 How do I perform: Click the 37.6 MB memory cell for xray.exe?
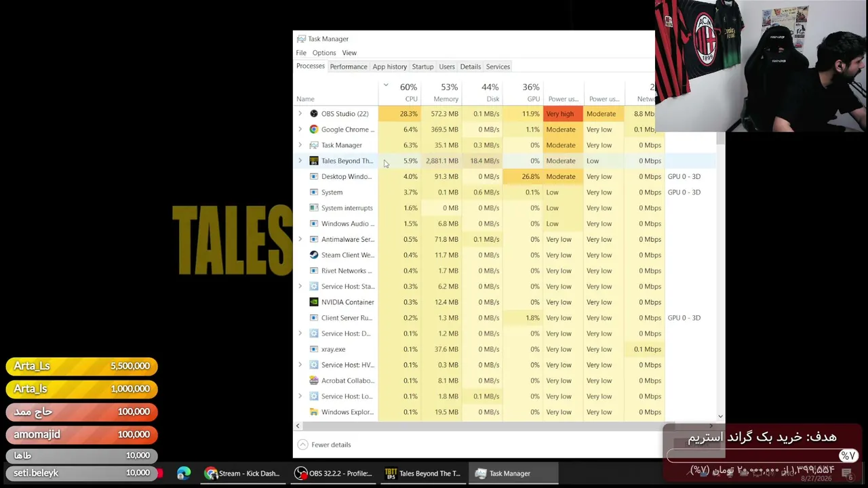pos(441,349)
